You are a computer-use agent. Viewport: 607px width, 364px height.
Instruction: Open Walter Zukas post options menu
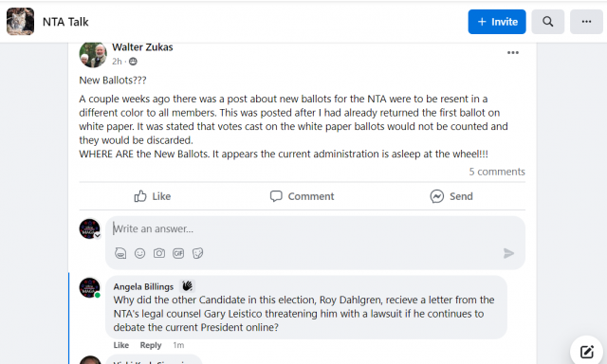click(513, 52)
